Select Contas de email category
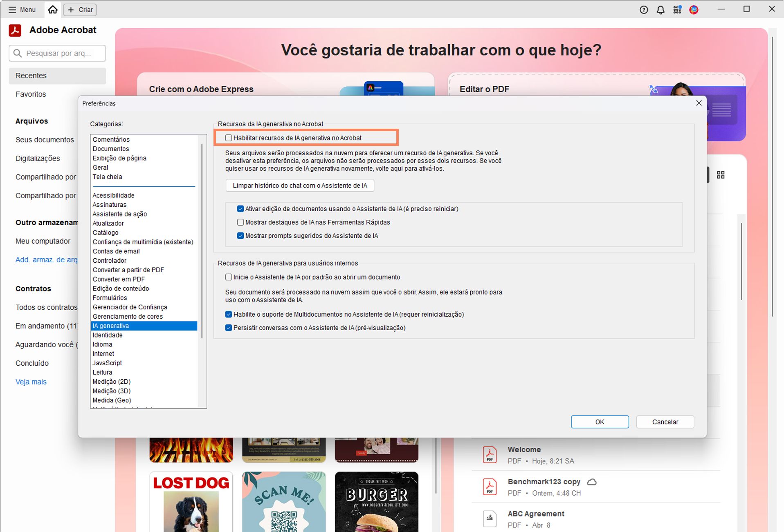 pos(144,251)
